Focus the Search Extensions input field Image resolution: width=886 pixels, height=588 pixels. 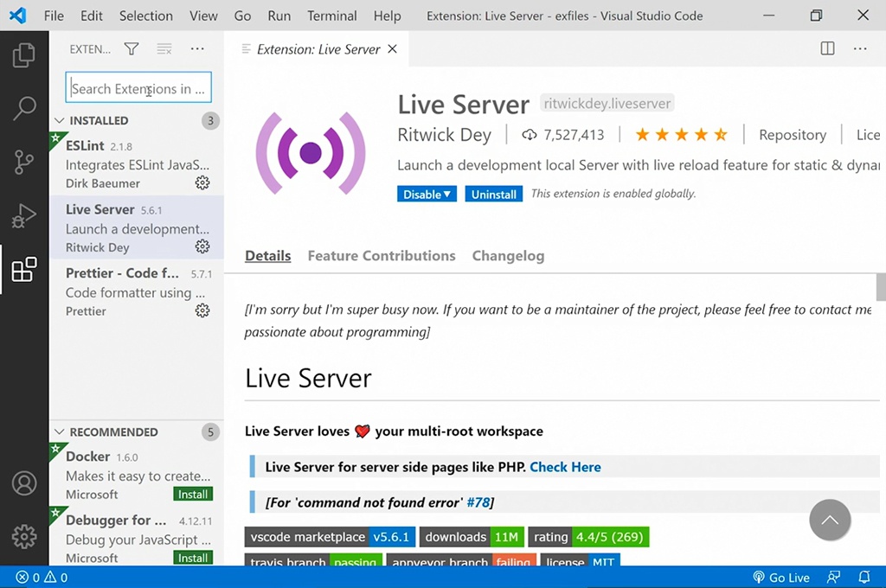pyautogui.click(x=138, y=88)
